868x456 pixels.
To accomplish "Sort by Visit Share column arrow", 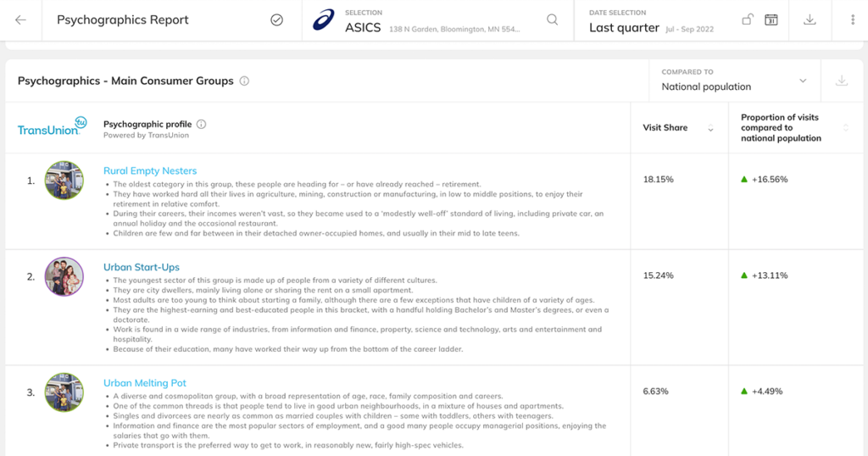I will (711, 128).
